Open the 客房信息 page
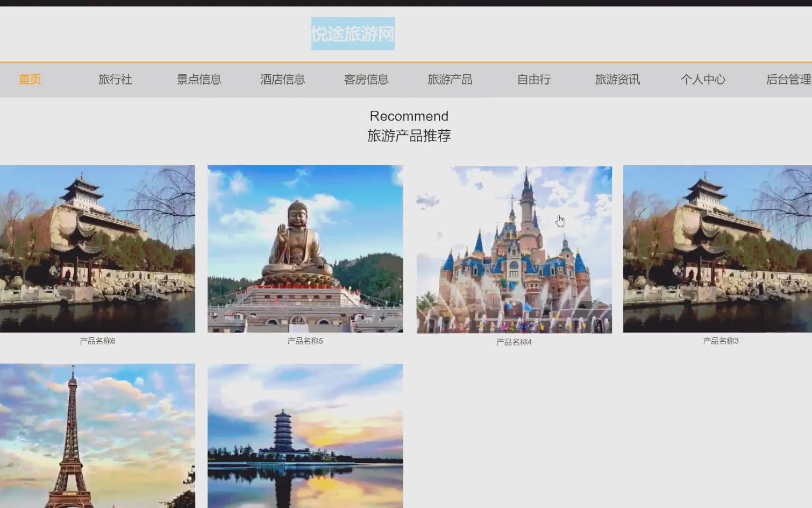The width and height of the screenshot is (812, 508). [x=366, y=80]
